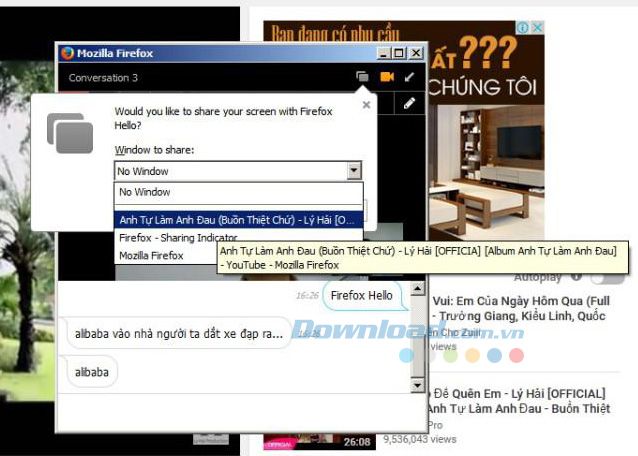Click the 9,536,043 views text
Image resolution: width=638 pixels, height=456 pixels.
420,439
